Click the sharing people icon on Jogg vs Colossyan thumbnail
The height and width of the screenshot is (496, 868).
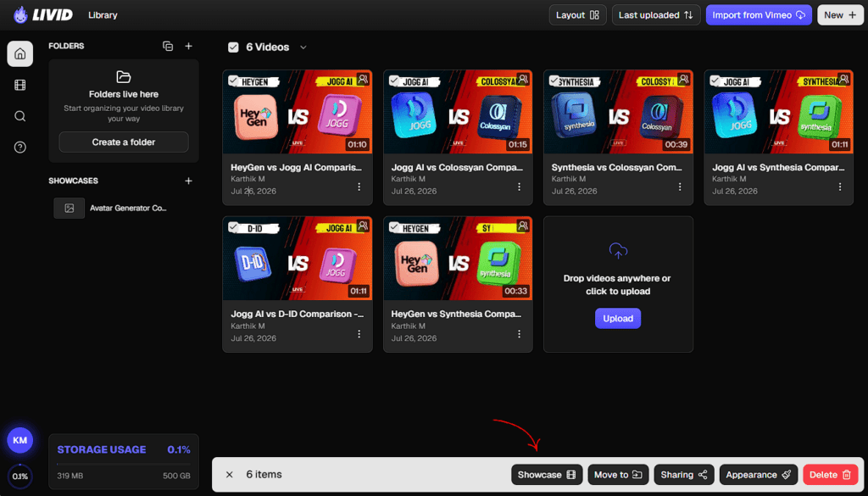[x=523, y=79]
